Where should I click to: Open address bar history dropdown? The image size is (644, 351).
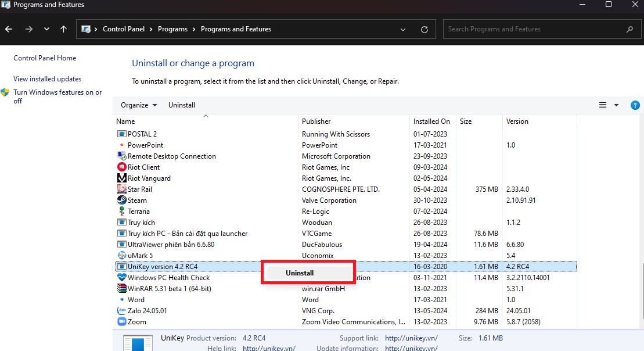pos(403,30)
